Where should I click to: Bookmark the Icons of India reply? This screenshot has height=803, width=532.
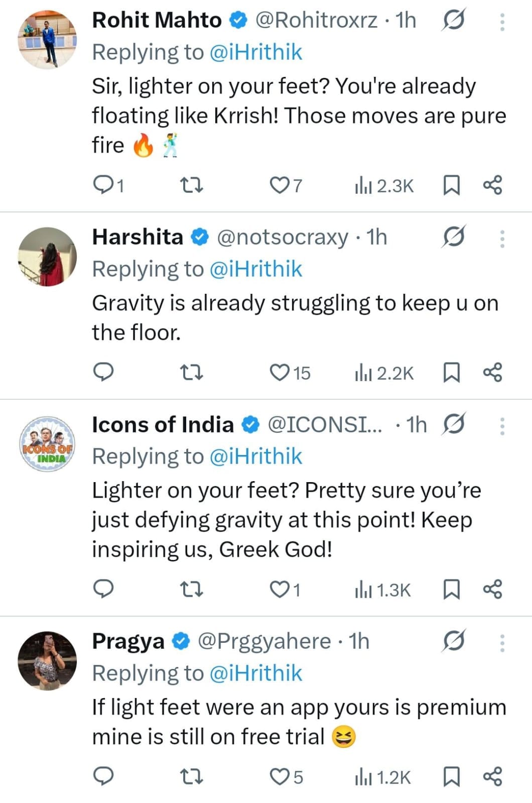(x=451, y=590)
